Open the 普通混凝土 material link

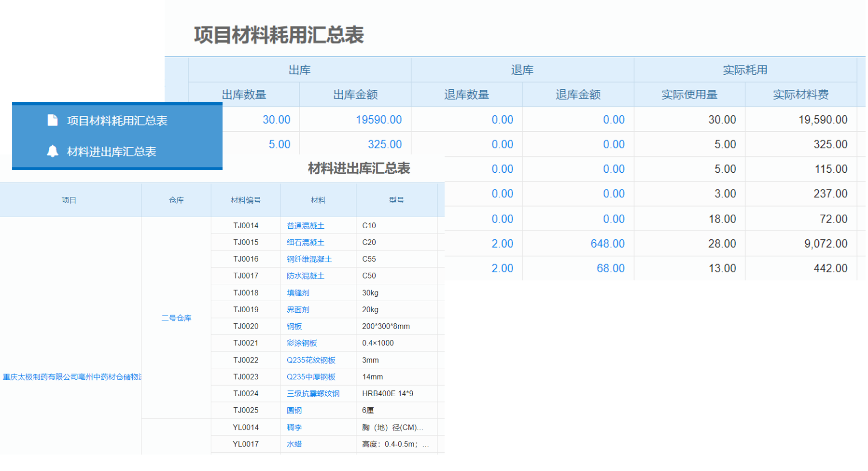305,226
